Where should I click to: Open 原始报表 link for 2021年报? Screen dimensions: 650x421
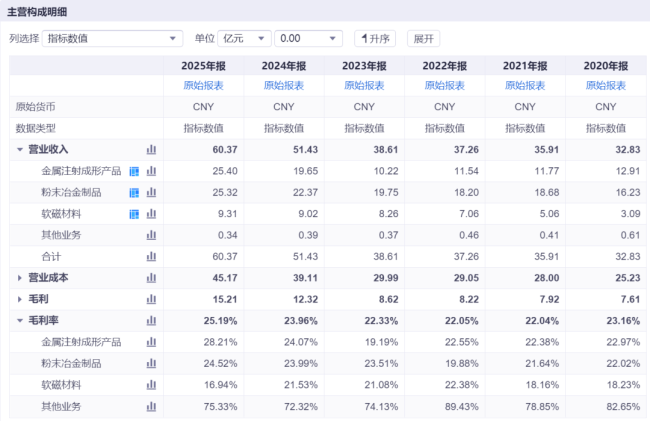525,86
